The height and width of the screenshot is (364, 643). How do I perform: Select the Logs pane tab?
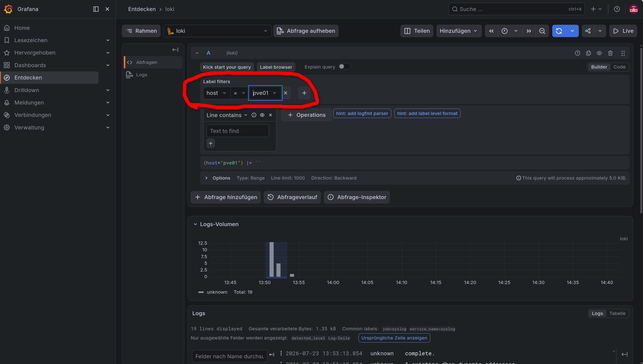(153, 75)
